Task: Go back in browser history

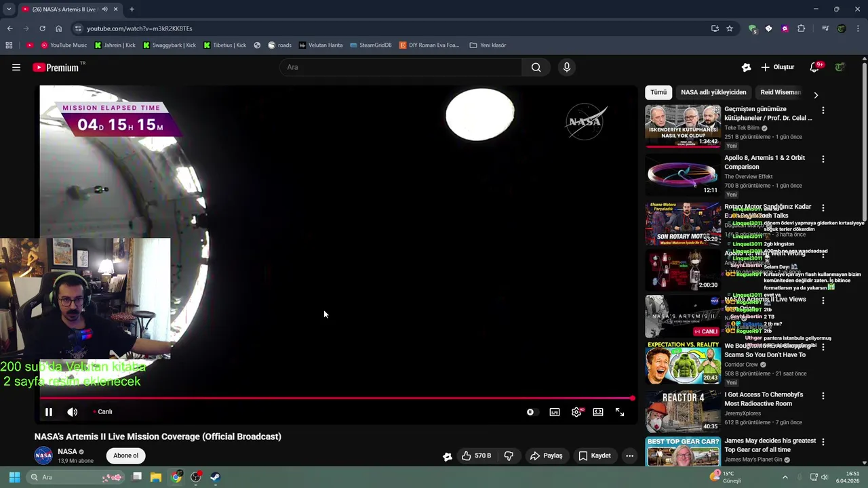Action: click(9, 28)
